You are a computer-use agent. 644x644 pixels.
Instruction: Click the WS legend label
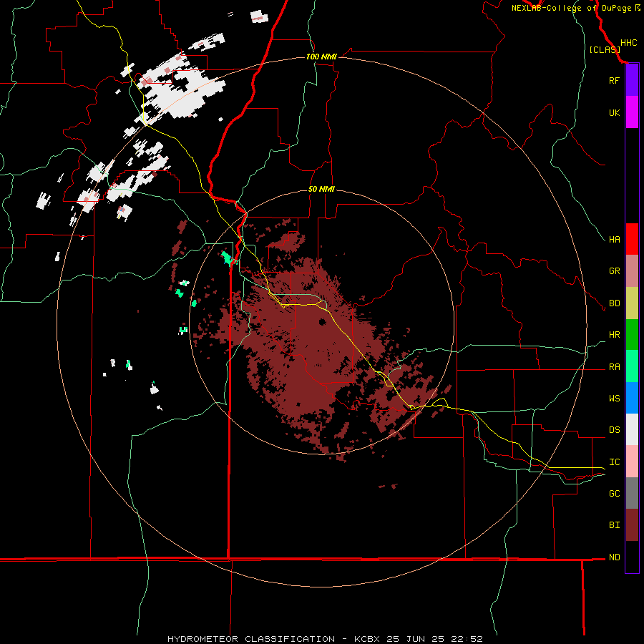pos(614,399)
